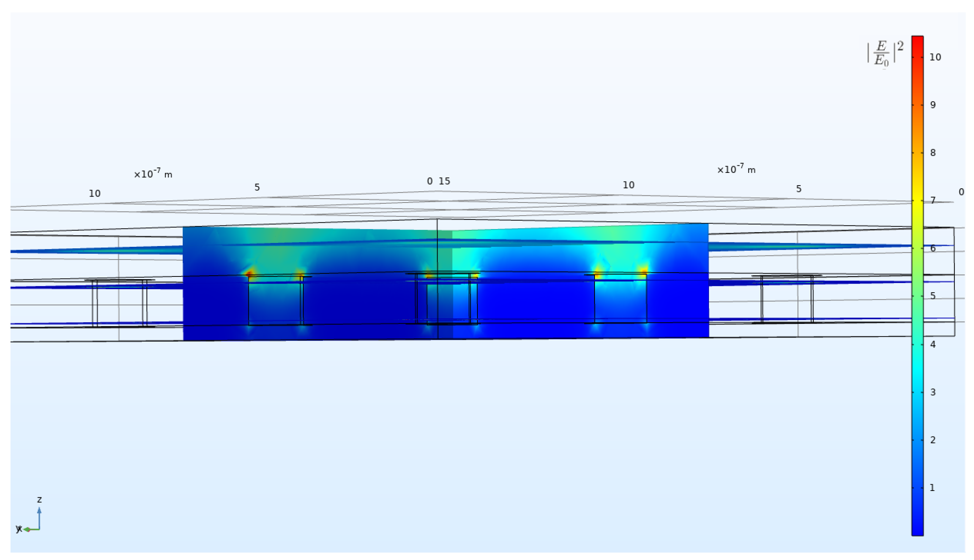Click the leftmost axis tick label 10
Screen dimensions: 974x560
(x=95, y=194)
